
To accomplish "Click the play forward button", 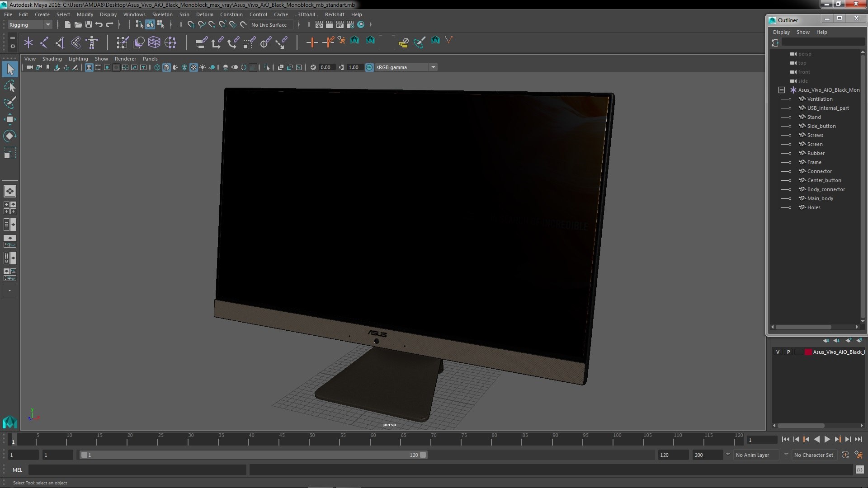I will pyautogui.click(x=827, y=439).
